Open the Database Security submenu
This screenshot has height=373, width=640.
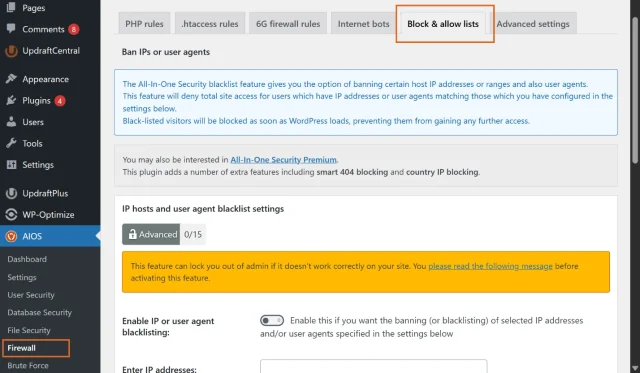[x=40, y=312]
